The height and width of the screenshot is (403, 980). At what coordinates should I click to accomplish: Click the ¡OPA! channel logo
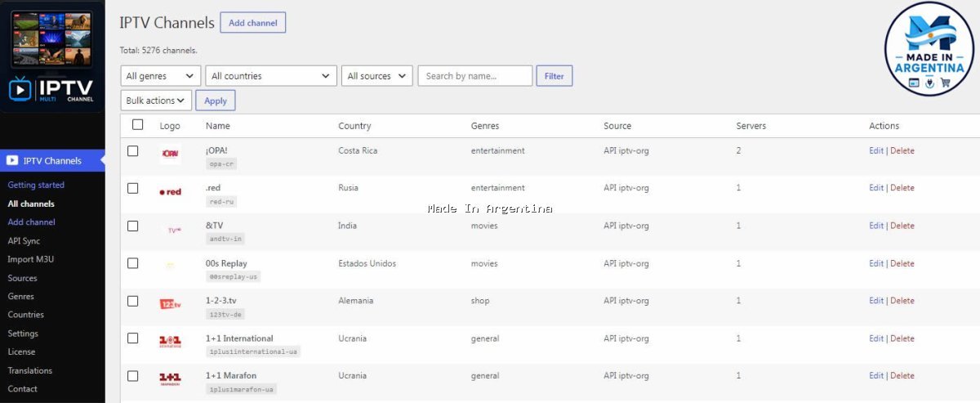[x=170, y=153]
